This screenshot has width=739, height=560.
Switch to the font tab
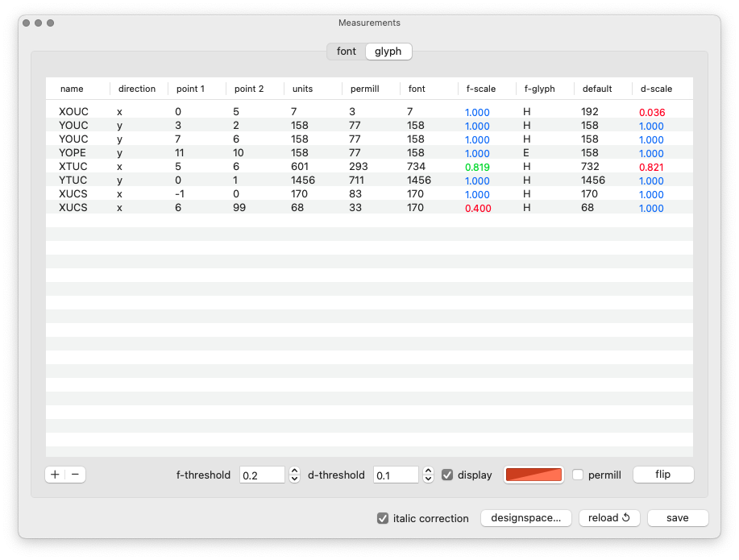pyautogui.click(x=347, y=52)
